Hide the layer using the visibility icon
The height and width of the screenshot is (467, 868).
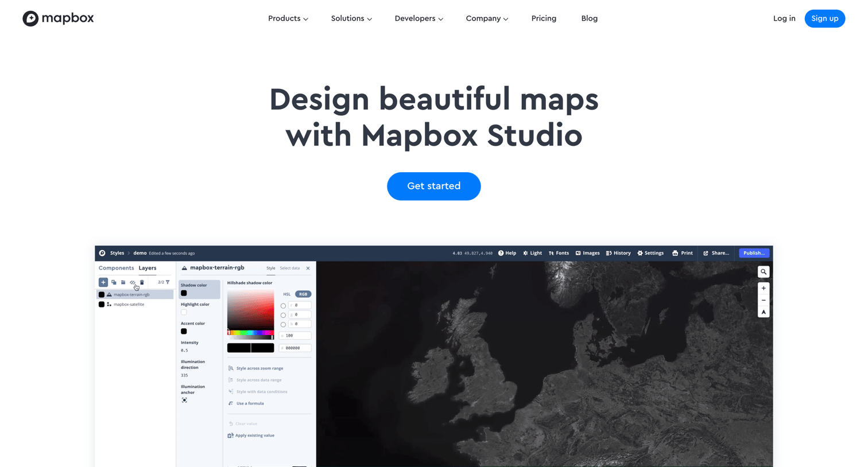[x=133, y=282]
